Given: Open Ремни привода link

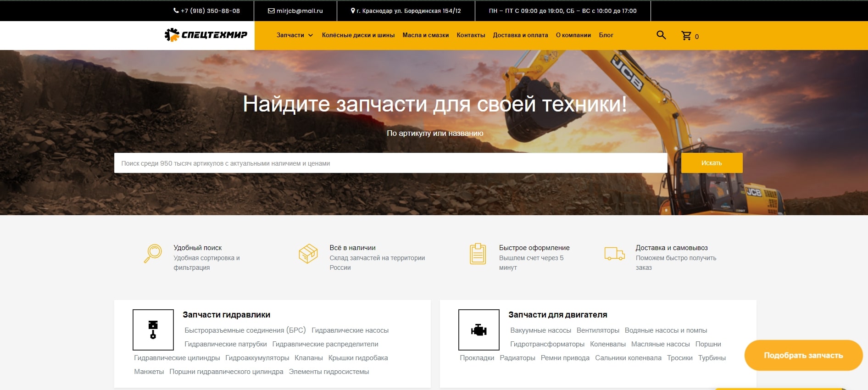Looking at the screenshot, I should (565, 358).
